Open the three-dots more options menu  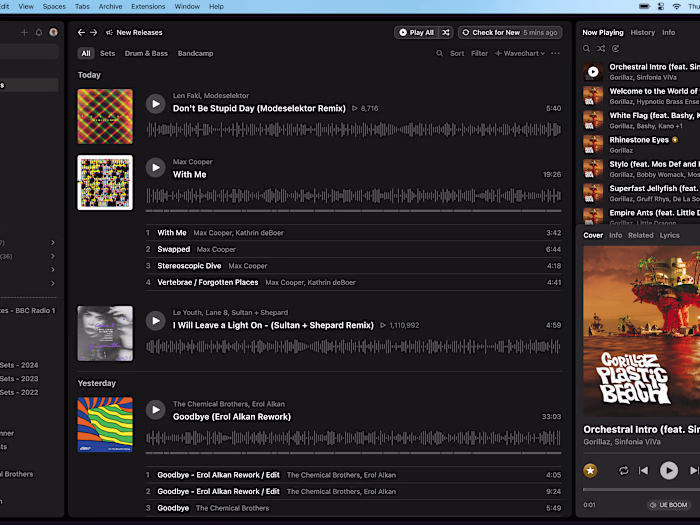click(x=555, y=53)
